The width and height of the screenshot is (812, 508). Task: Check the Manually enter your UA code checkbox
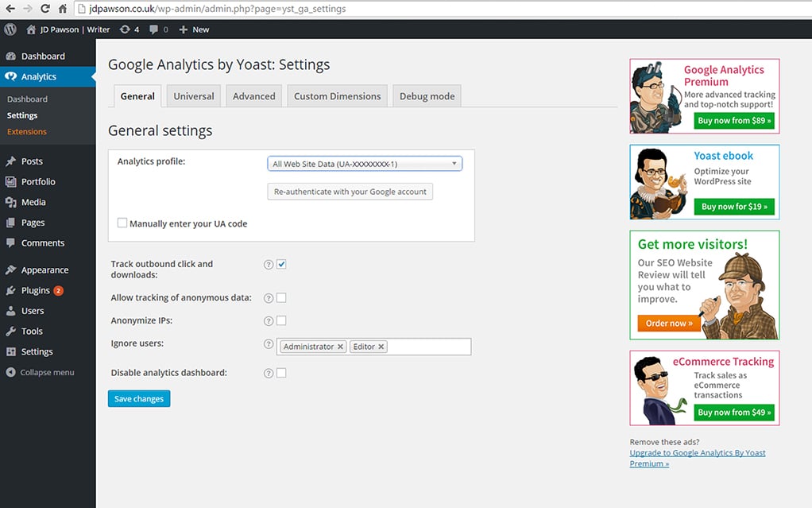click(122, 223)
